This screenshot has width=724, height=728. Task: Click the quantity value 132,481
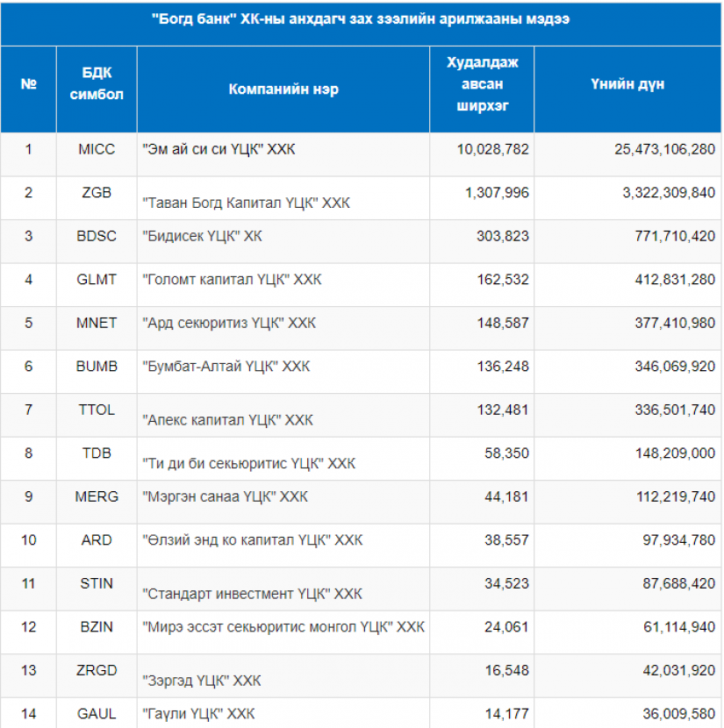tap(503, 410)
